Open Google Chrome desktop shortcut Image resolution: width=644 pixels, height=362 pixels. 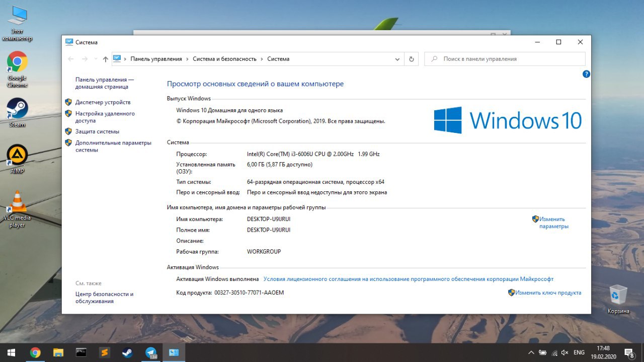(x=17, y=69)
